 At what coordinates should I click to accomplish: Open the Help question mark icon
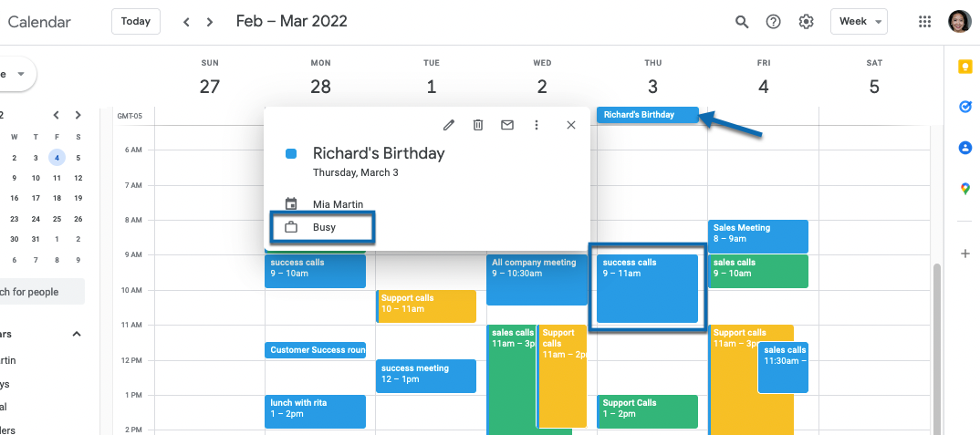[x=774, y=22]
